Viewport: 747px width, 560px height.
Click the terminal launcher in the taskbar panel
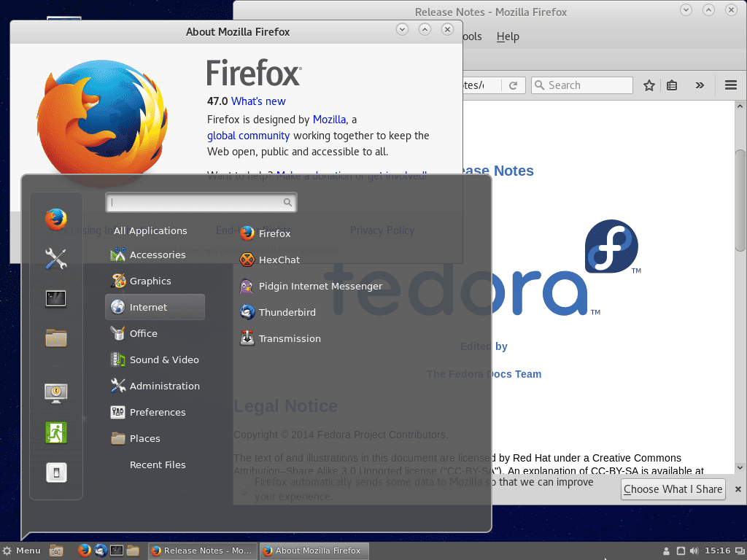117,551
